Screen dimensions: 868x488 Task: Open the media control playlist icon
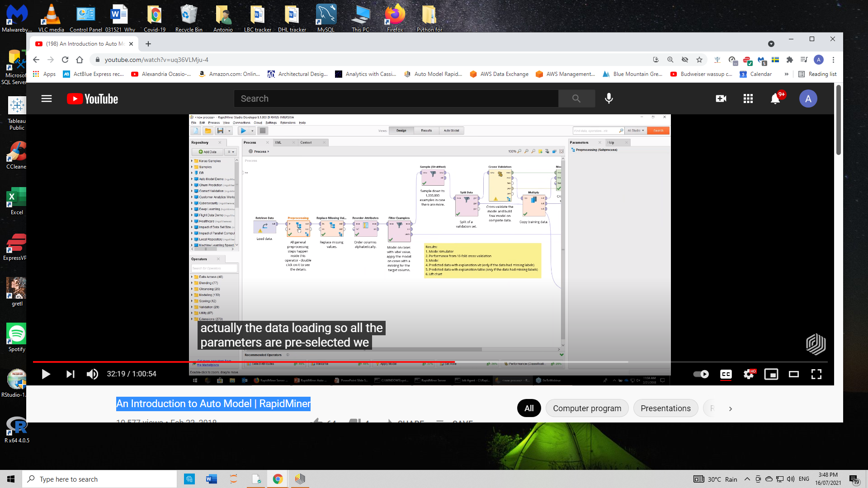click(804, 60)
